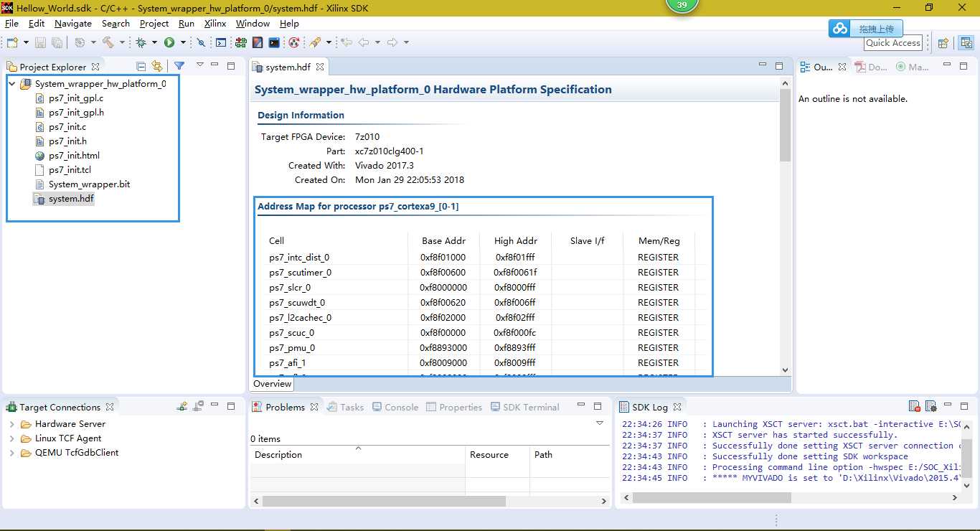Click the Program Flash toolbar icon
The image size is (980, 531).
257,42
